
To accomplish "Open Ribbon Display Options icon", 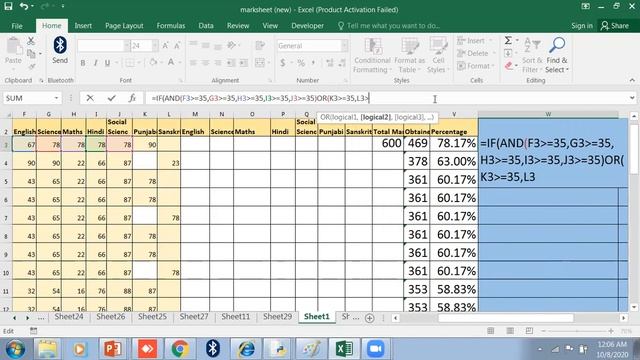I will click(x=585, y=6).
